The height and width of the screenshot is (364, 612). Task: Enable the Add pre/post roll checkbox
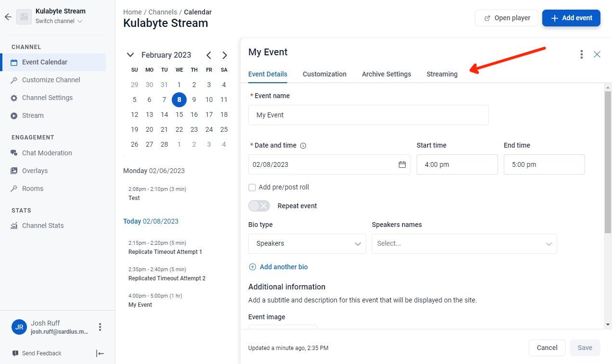(252, 188)
